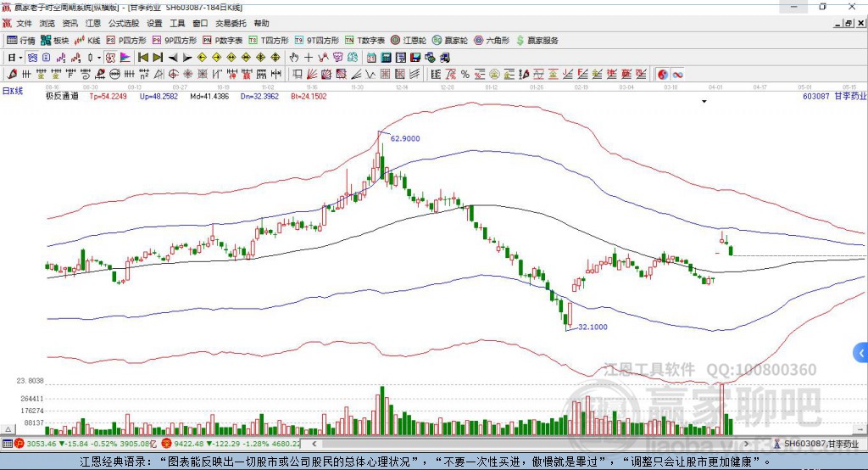Open the T数字表 tool
The width and height of the screenshot is (868, 470).
[364, 41]
